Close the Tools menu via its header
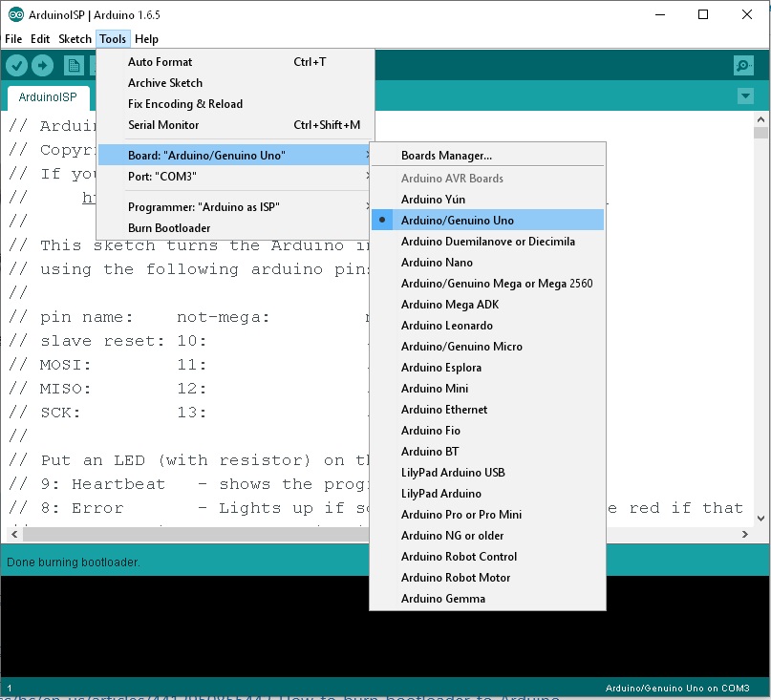The image size is (771, 700). tap(113, 39)
